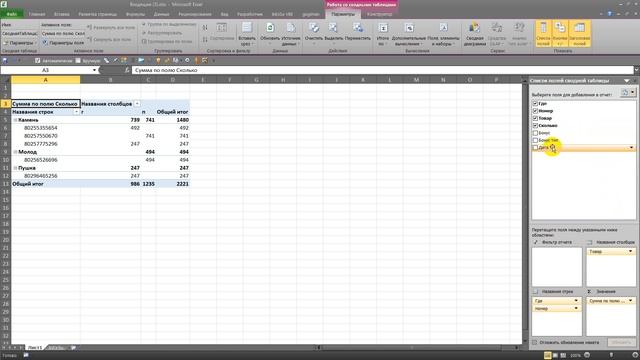
Task: Switch to the Конструктор contextual tab
Action: coord(380,14)
